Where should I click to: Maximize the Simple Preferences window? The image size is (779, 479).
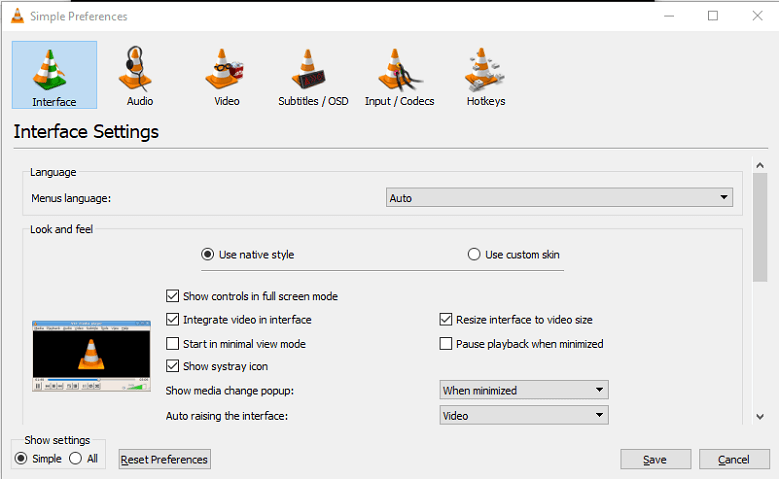(713, 16)
